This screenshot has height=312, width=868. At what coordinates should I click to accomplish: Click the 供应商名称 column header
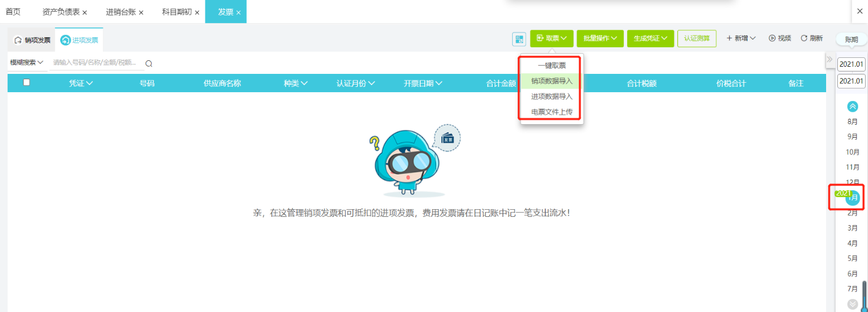pos(222,83)
